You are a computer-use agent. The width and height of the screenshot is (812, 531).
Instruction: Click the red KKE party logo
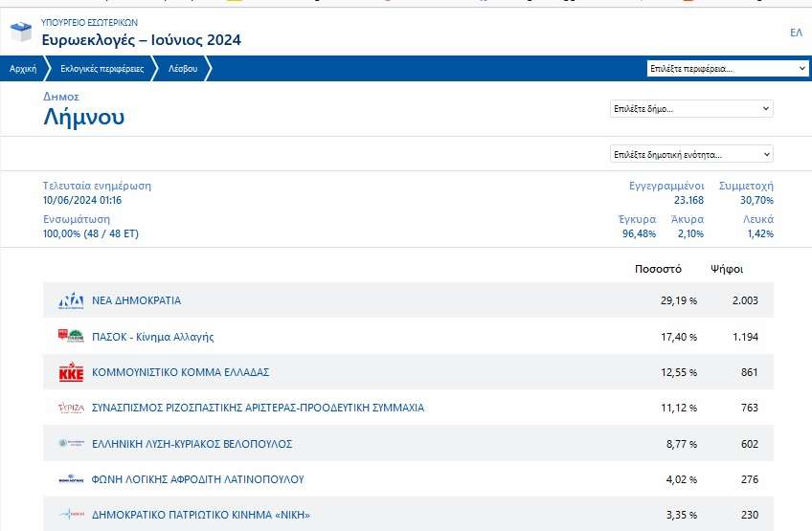[71, 372]
